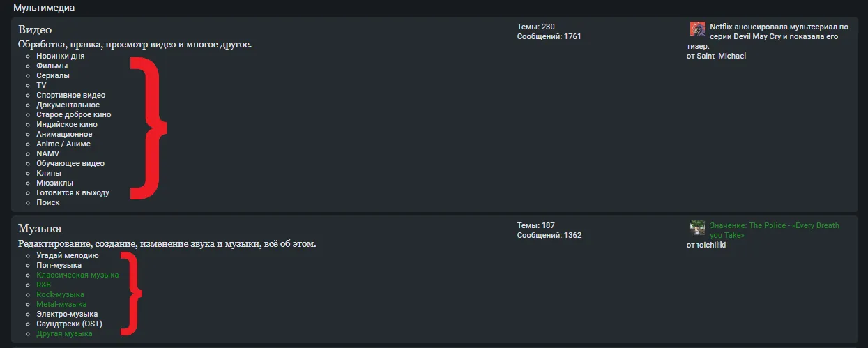Open the Спортивное видео subforum
The width and height of the screenshot is (868, 348).
tap(71, 95)
